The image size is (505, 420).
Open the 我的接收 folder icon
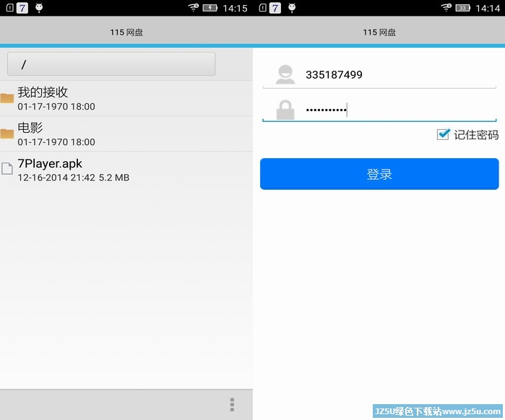click(x=7, y=98)
